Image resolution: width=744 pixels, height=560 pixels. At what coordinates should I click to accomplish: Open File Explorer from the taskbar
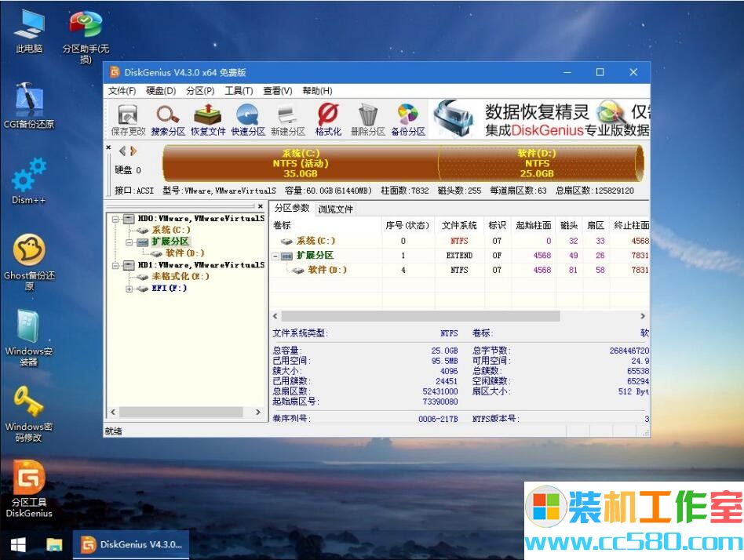point(54,545)
